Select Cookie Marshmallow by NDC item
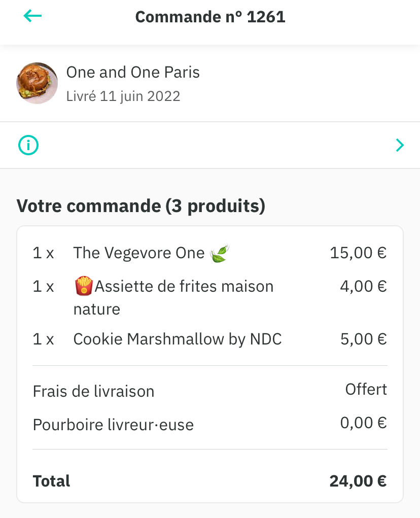Image resolution: width=420 pixels, height=518 pixels. coord(178,339)
